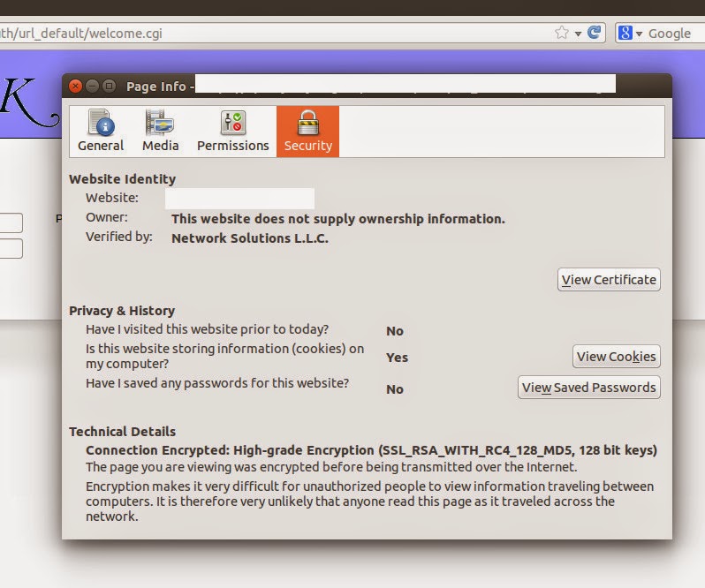Maximize the Page Info window
The width and height of the screenshot is (705, 588).
click(109, 86)
